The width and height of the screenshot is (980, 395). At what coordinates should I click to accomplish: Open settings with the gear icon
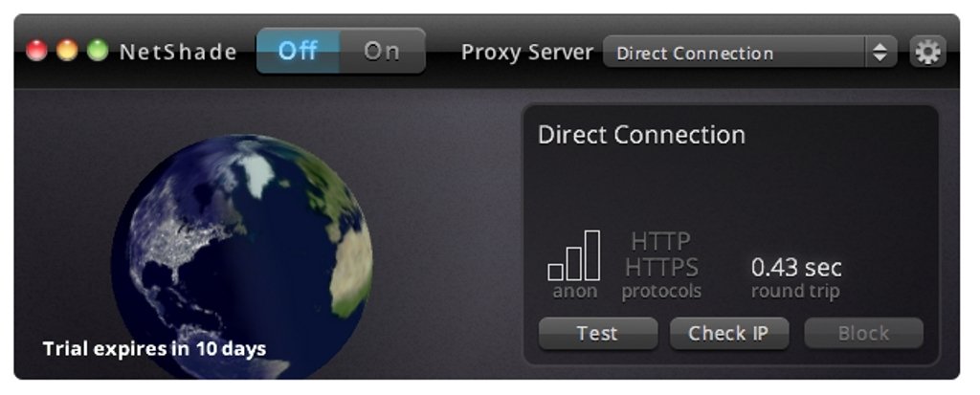(x=927, y=52)
